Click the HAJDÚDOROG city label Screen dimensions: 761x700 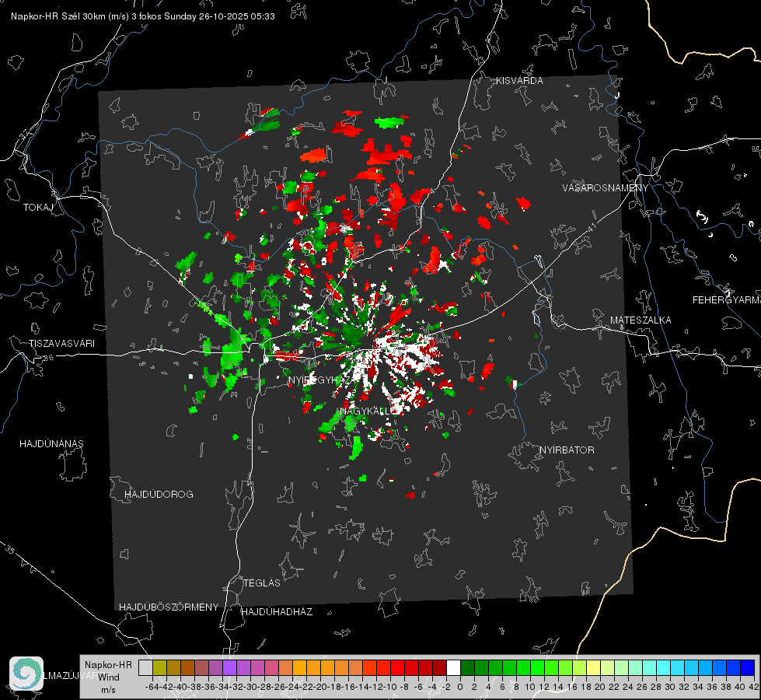point(159,495)
